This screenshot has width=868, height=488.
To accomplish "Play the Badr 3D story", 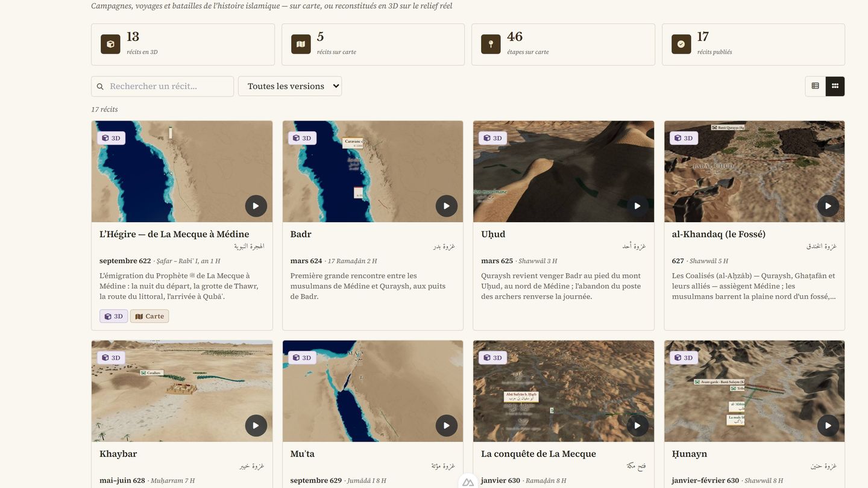I will 447,206.
